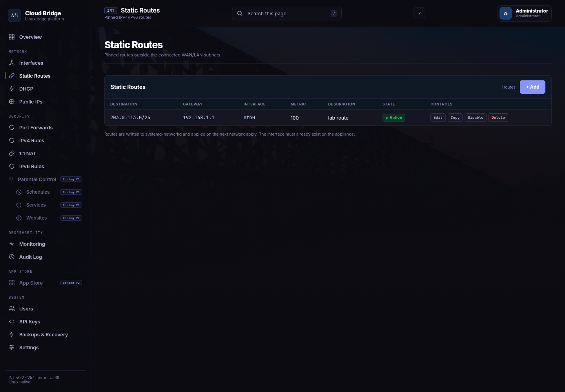
Task: Click the Public IPs globe icon
Action: point(12,102)
